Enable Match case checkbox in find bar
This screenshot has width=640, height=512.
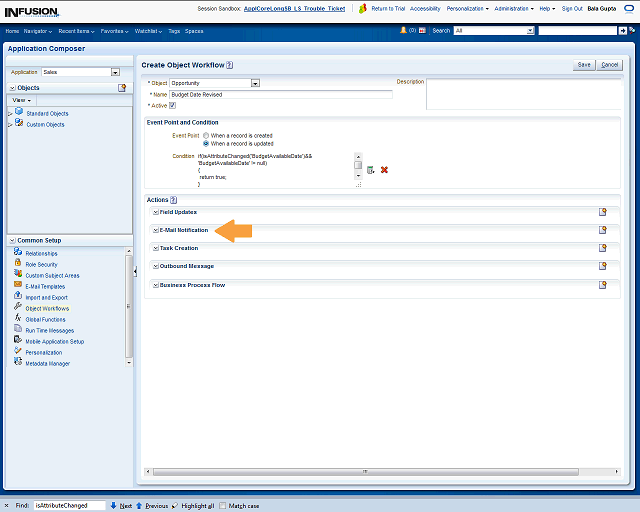click(x=223, y=506)
